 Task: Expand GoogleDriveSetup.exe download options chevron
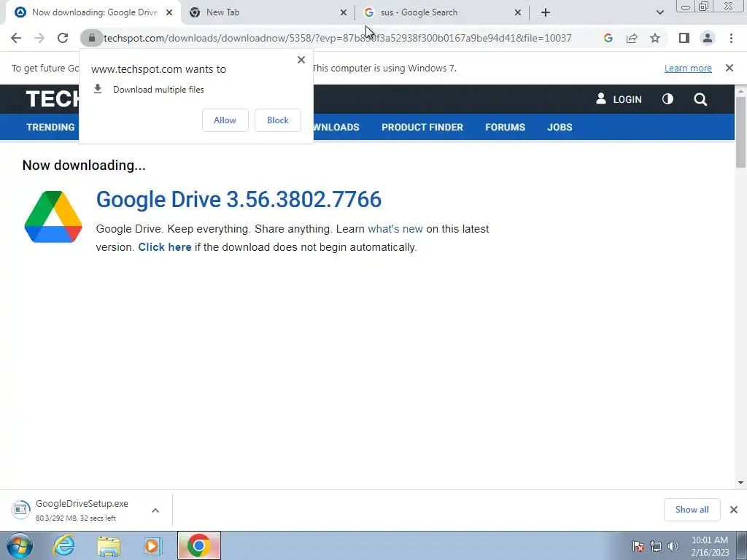click(x=155, y=510)
